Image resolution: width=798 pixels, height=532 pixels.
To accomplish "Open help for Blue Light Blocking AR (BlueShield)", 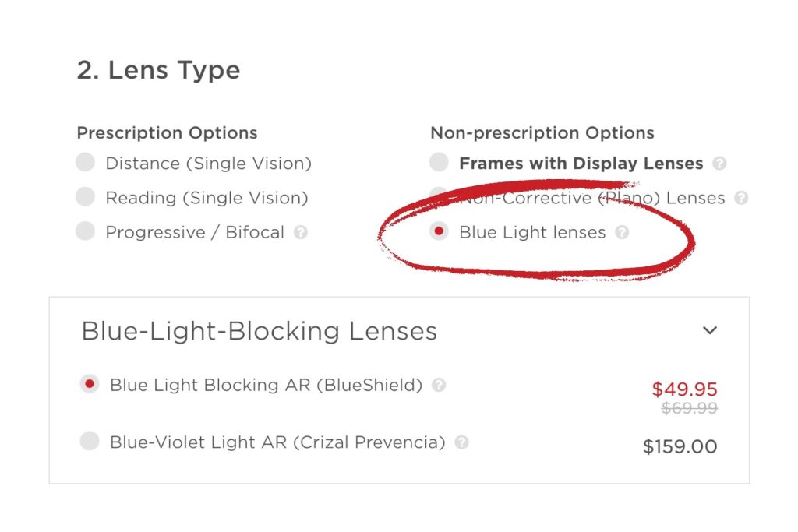I will pyautogui.click(x=439, y=385).
